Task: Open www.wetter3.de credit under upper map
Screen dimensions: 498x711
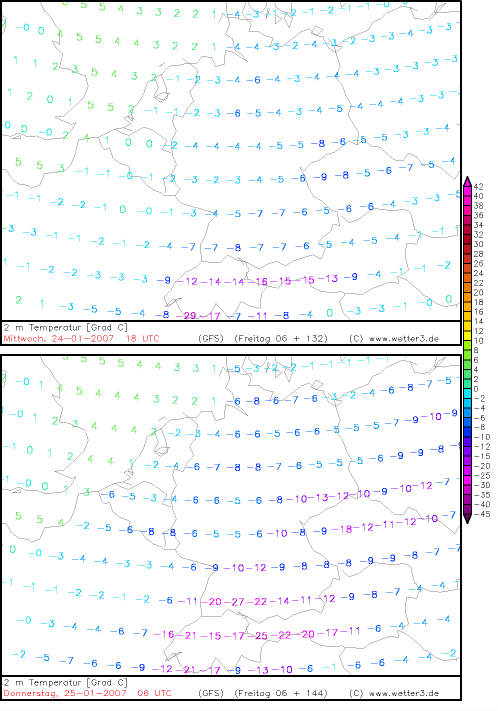Action: [404, 339]
